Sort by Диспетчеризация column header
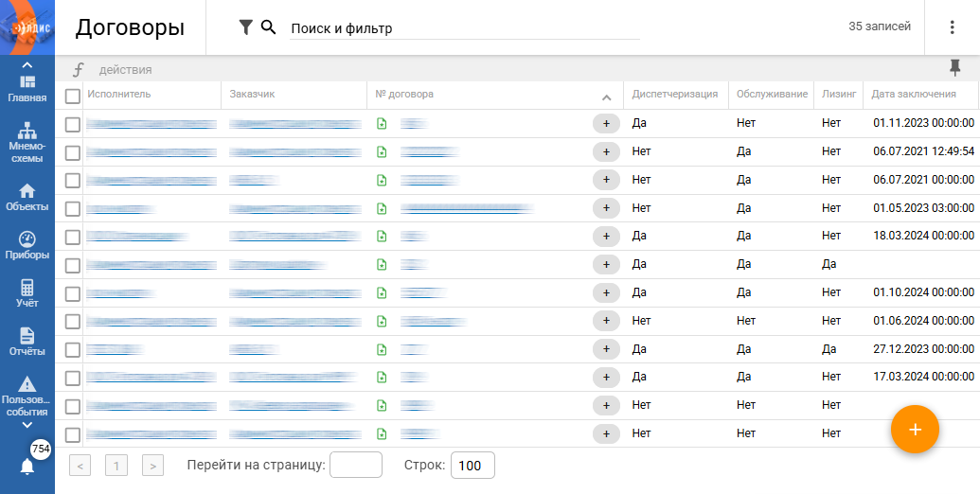Viewport: 980px width, 494px height. 674,95
